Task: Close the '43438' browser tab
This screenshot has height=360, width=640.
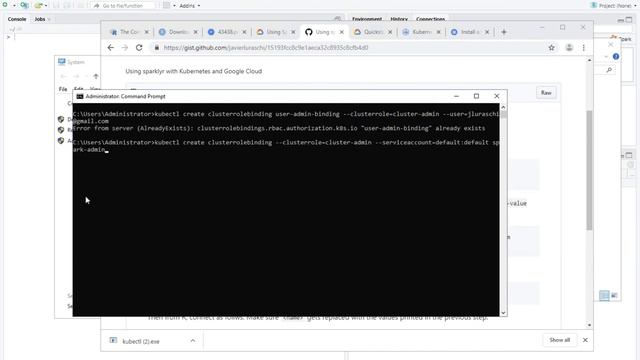Action: click(x=244, y=32)
